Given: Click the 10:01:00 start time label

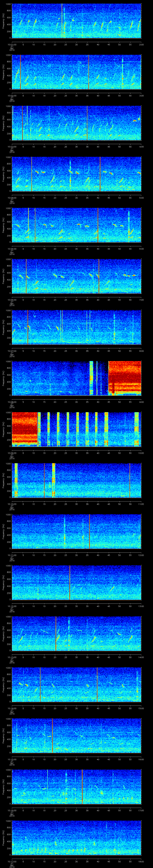Looking at the screenshot, I should pyautogui.click(x=12, y=44).
